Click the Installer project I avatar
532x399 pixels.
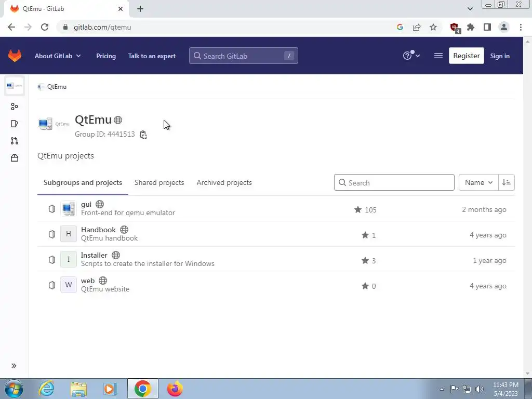(x=69, y=259)
